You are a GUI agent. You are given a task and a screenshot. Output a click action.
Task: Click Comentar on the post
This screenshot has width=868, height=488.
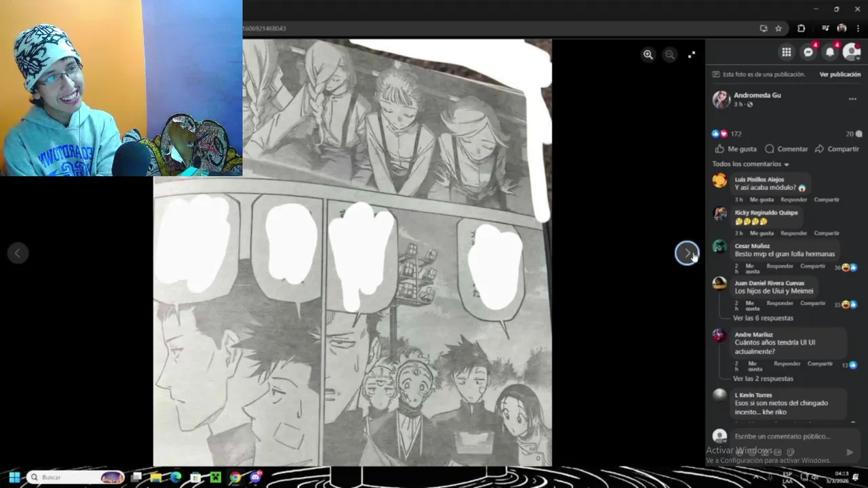pyautogui.click(x=786, y=149)
